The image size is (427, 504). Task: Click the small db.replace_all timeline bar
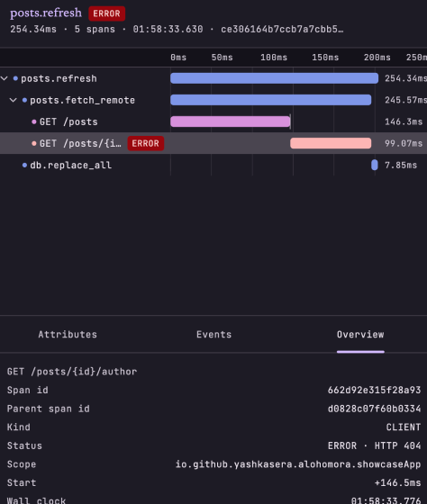click(x=375, y=165)
